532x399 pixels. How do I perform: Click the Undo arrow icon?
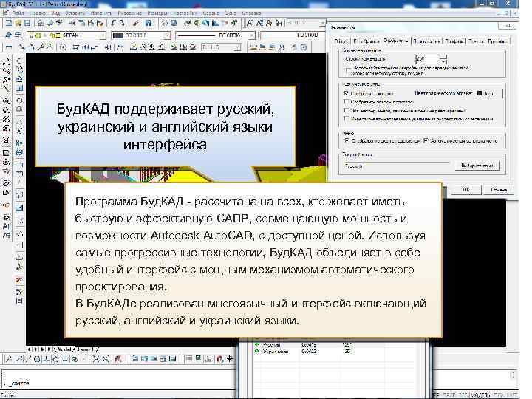point(113,23)
